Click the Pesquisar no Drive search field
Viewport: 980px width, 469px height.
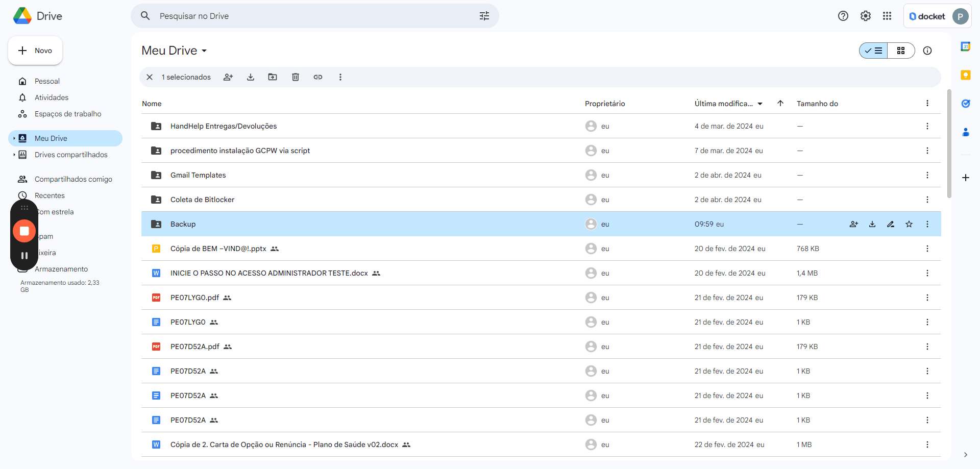(315, 16)
